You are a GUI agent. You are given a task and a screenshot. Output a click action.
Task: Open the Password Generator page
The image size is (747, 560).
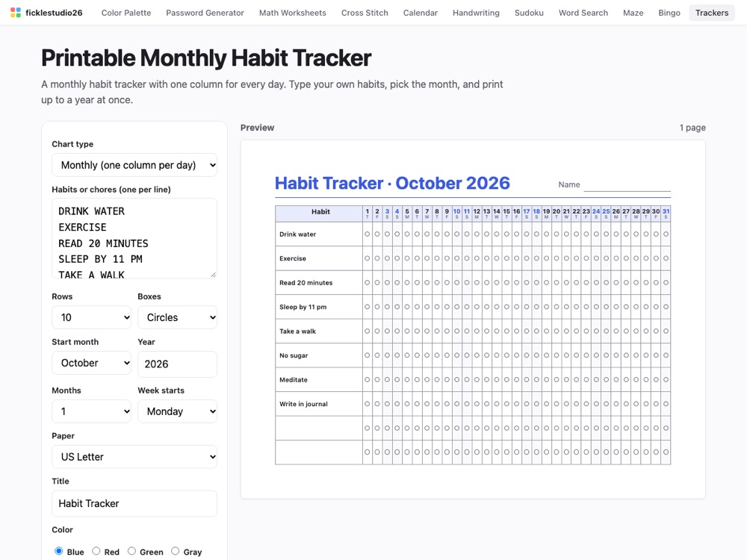click(205, 13)
